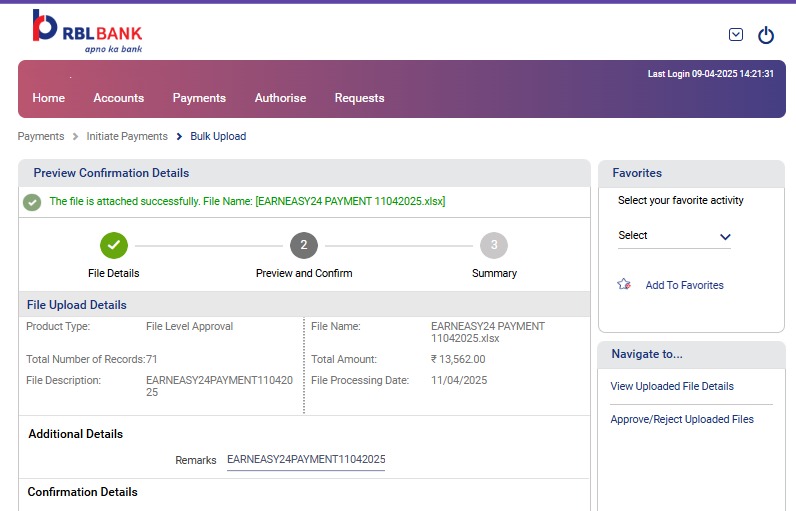Click the power logout icon
The height and width of the screenshot is (511, 796).
[x=766, y=35]
